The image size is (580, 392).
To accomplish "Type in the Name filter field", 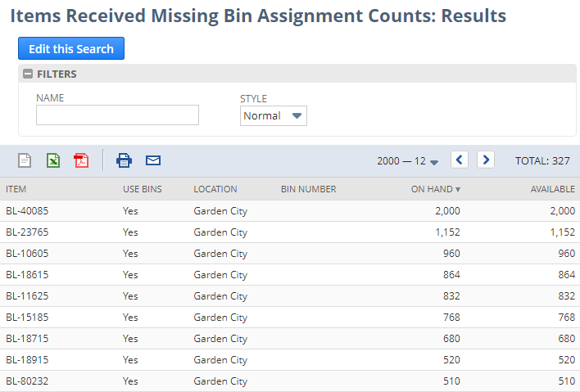I will tap(117, 115).
